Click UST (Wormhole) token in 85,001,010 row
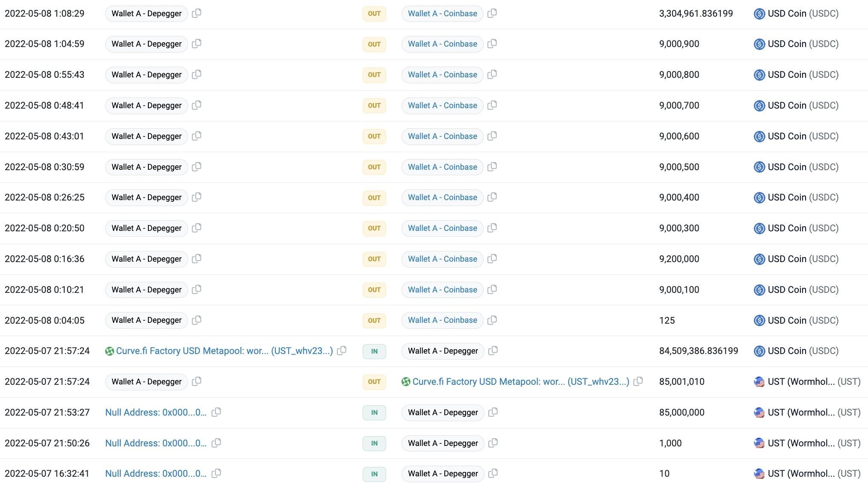The height and width of the screenshot is (484, 868). tap(807, 381)
